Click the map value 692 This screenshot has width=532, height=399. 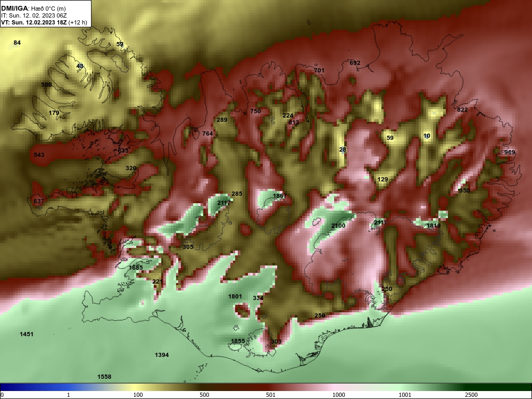pos(355,63)
